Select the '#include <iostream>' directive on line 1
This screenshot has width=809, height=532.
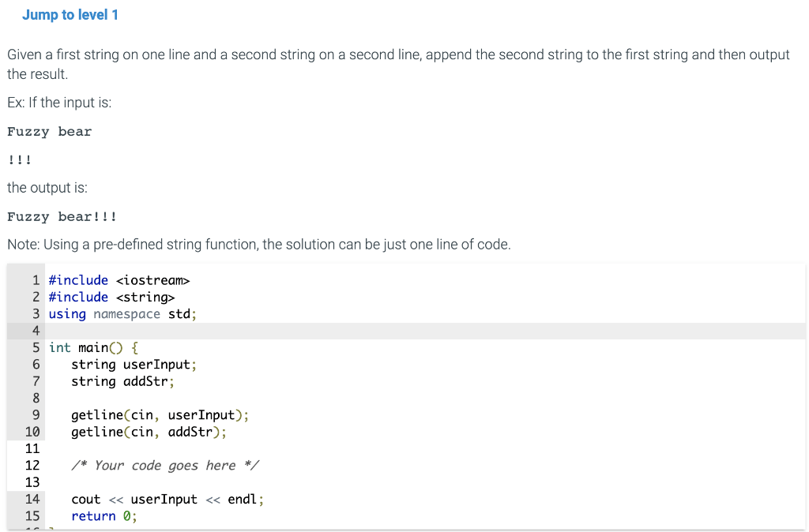119,279
